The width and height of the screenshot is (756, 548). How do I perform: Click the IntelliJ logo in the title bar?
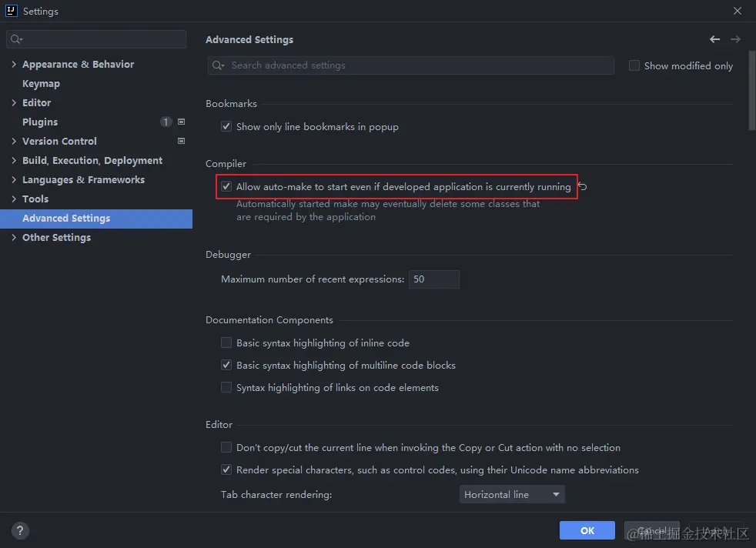pyautogui.click(x=11, y=11)
